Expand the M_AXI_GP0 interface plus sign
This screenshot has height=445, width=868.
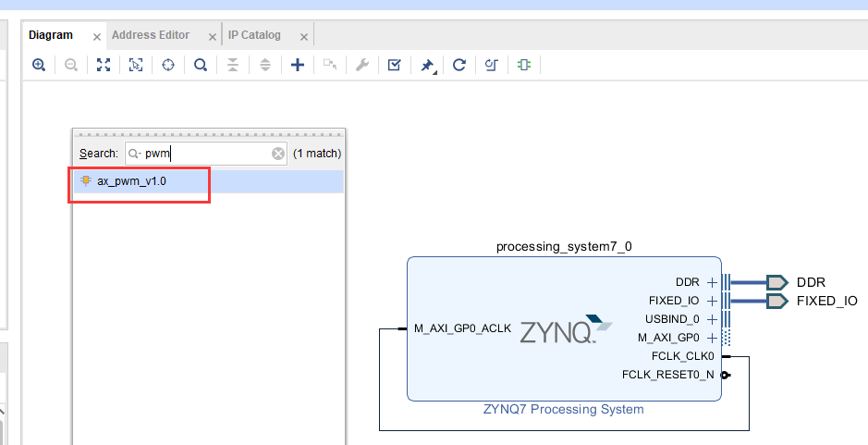[712, 338]
